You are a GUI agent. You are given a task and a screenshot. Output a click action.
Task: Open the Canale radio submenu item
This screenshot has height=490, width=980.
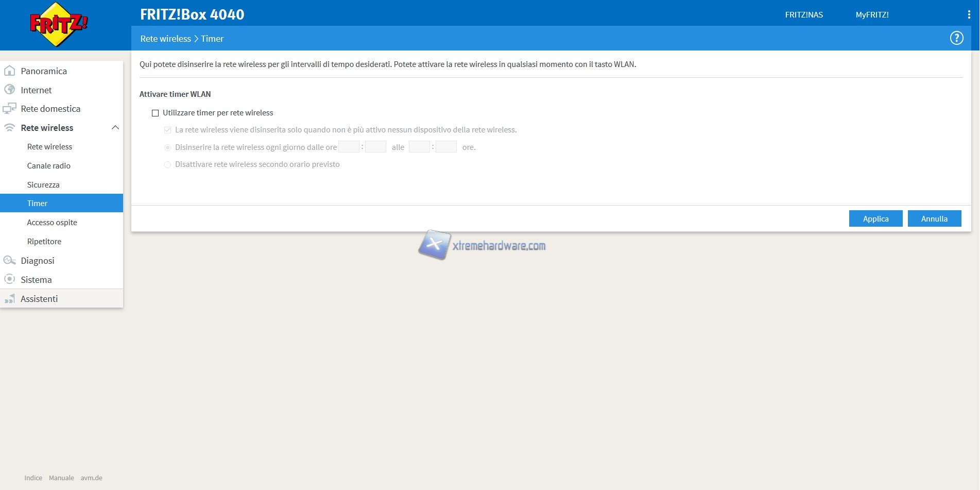[x=49, y=166]
